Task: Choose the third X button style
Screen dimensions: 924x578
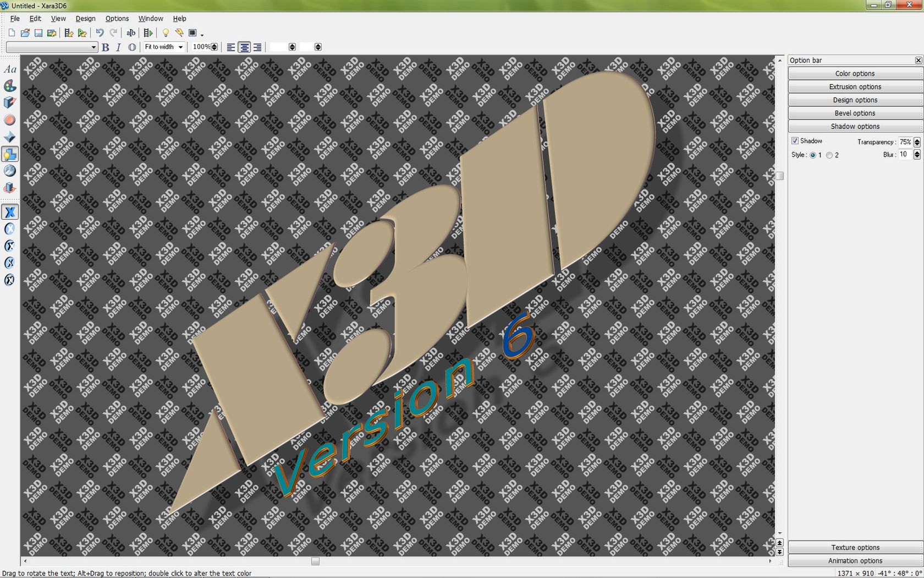Action: 10,246
